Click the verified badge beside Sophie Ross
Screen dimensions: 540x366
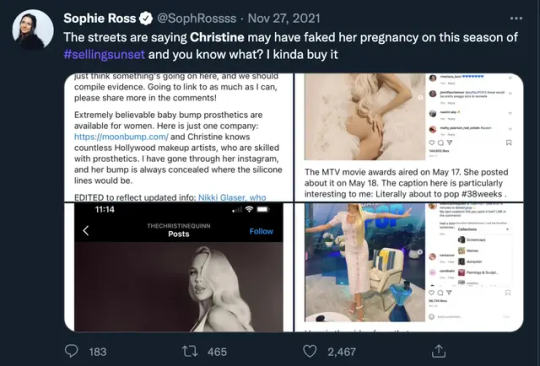point(146,19)
